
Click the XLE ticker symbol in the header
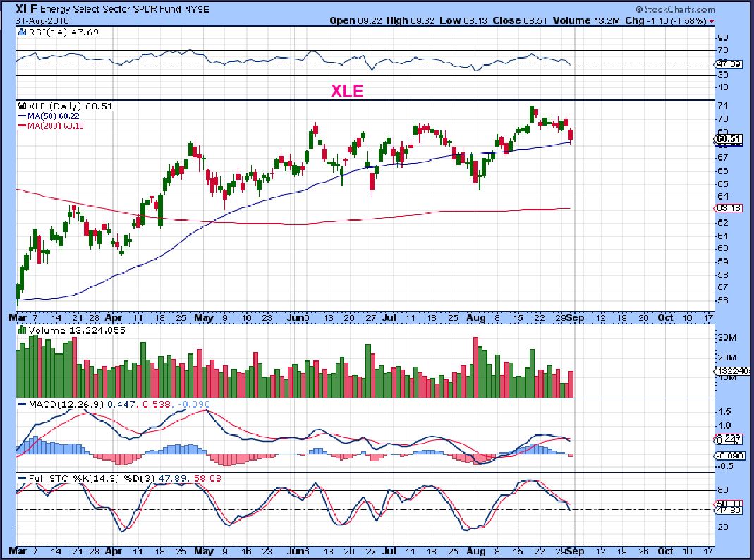(26, 9)
